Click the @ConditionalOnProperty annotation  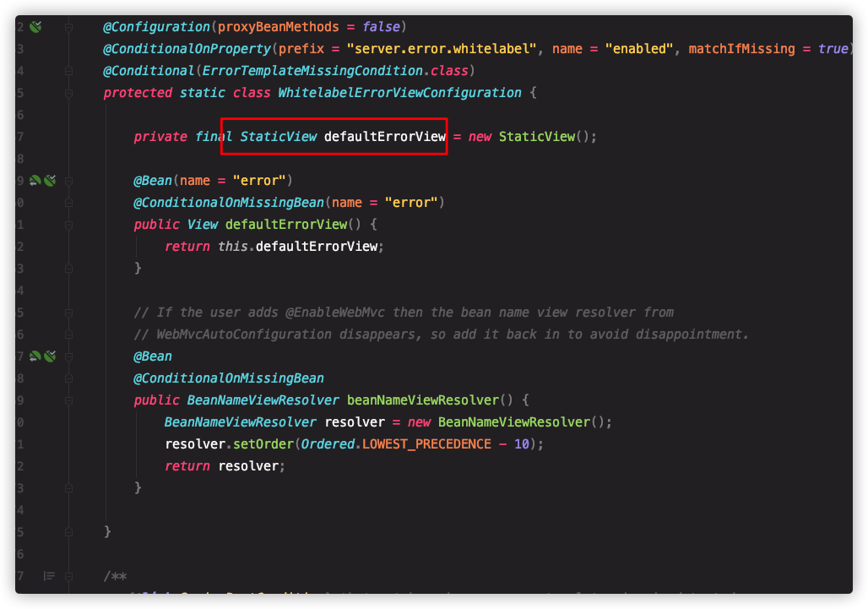click(187, 49)
